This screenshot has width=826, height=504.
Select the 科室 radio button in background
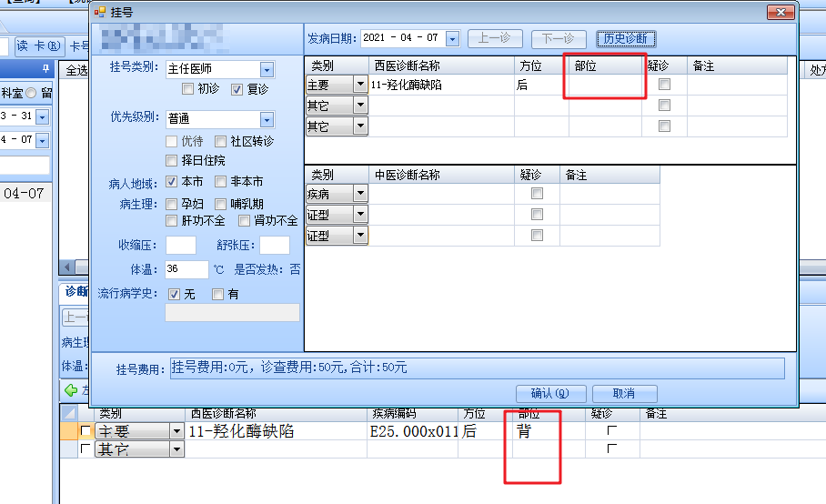(31, 93)
